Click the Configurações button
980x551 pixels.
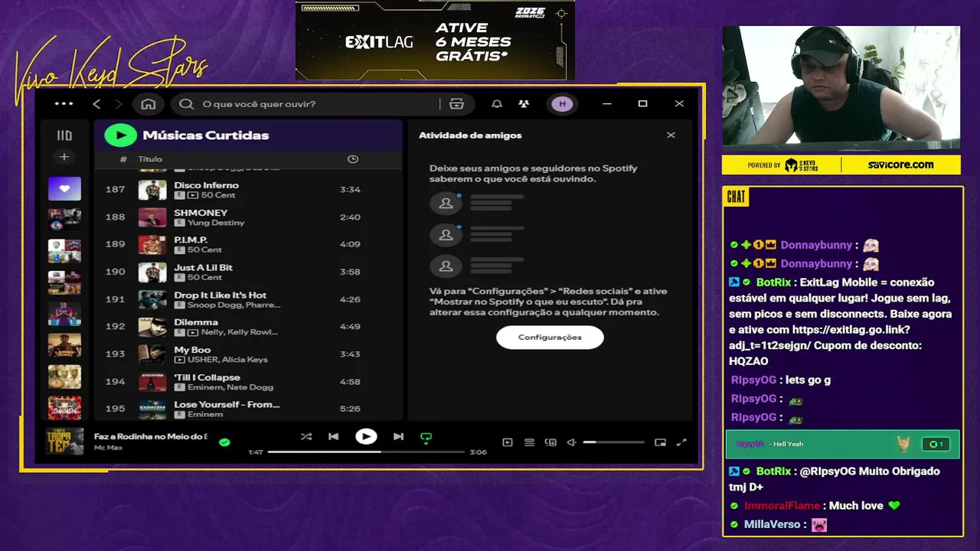550,337
